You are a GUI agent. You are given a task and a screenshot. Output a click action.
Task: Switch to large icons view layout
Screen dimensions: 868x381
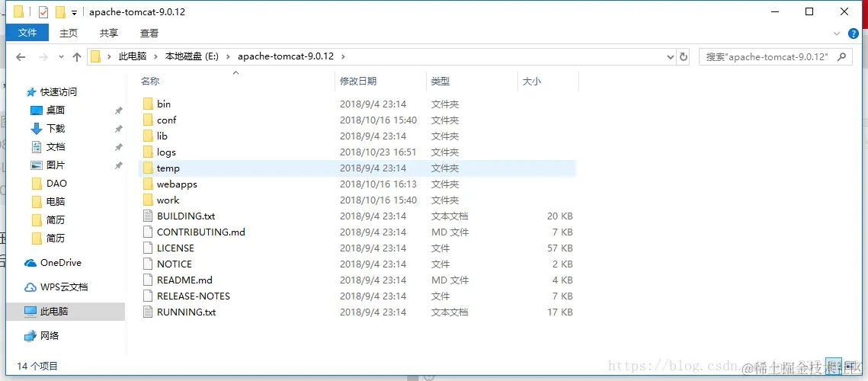click(x=850, y=366)
